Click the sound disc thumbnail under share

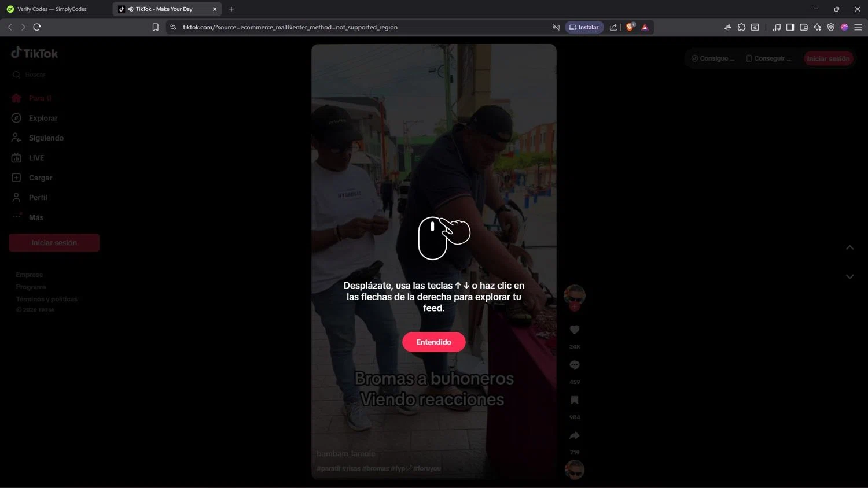[x=575, y=470]
